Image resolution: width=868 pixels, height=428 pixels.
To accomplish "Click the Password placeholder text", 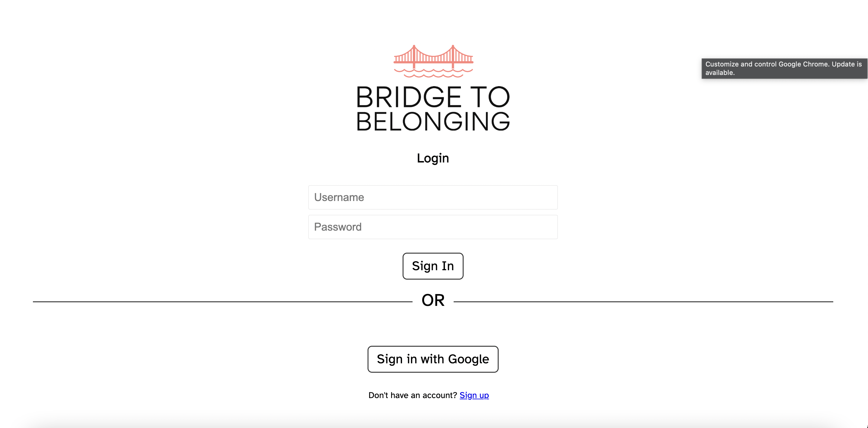I will [337, 227].
